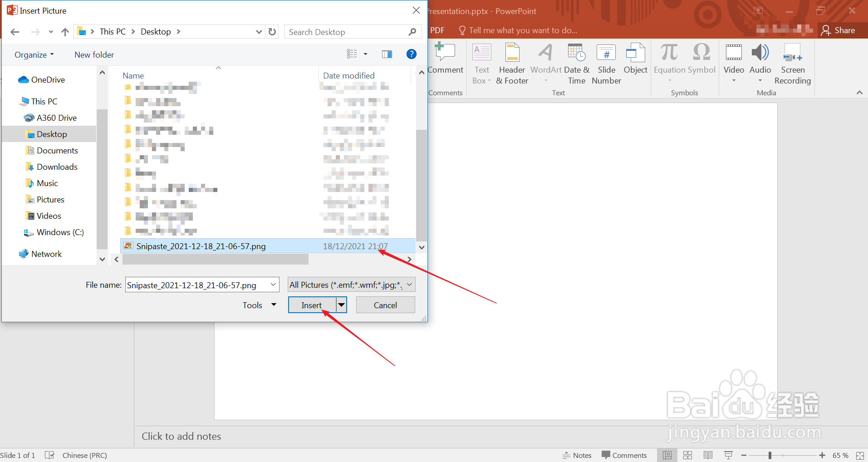This screenshot has height=462, width=868.
Task: Click the Insert button
Action: tap(312, 305)
